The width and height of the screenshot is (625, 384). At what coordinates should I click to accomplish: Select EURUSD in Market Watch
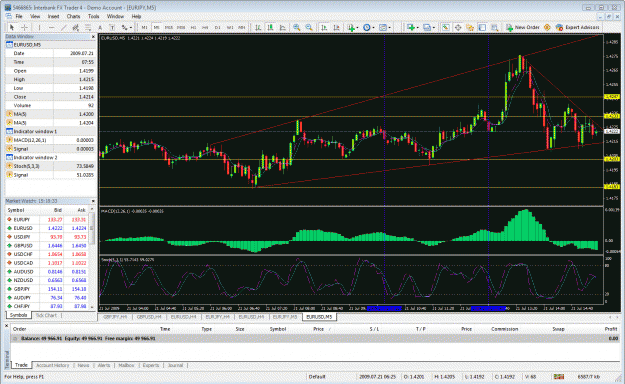click(x=23, y=228)
